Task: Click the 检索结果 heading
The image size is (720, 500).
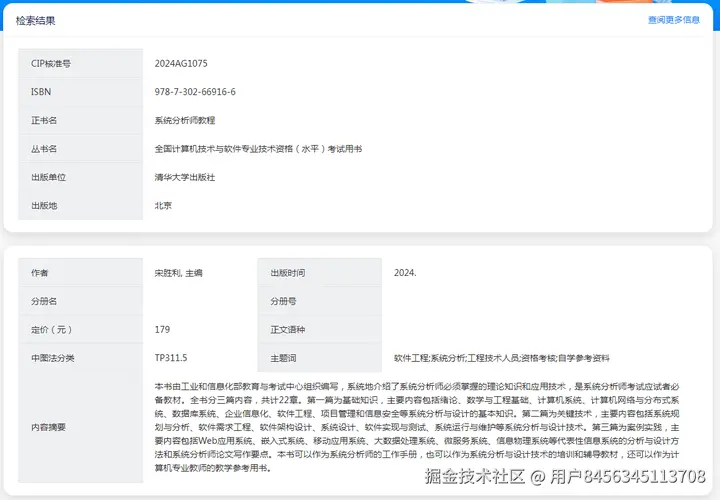Action: click(x=35, y=21)
